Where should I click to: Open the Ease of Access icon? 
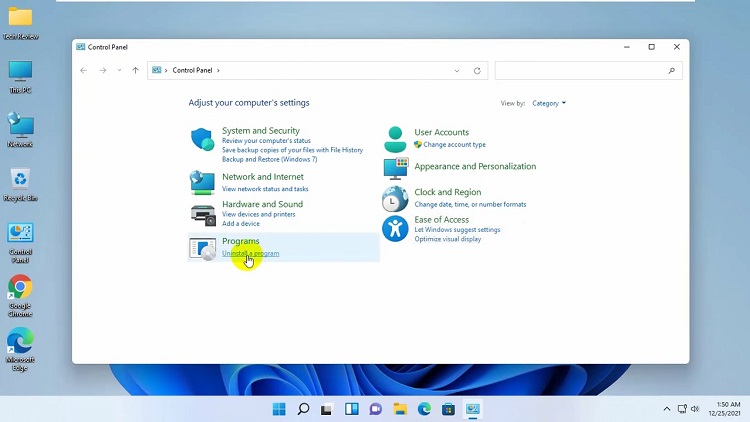click(x=395, y=228)
